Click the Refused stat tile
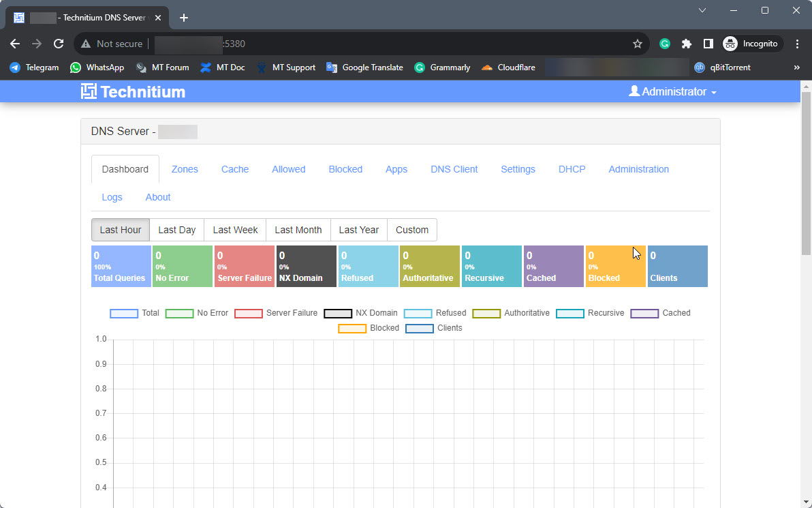This screenshot has width=812, height=508. [369, 267]
